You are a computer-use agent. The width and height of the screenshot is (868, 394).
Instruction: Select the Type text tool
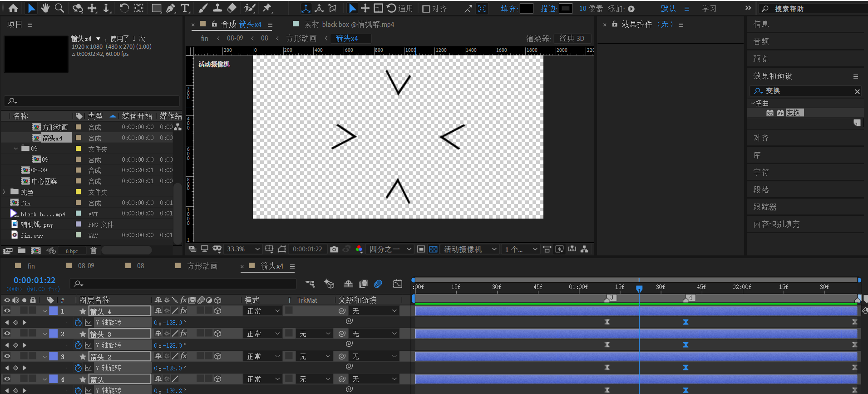pos(185,8)
